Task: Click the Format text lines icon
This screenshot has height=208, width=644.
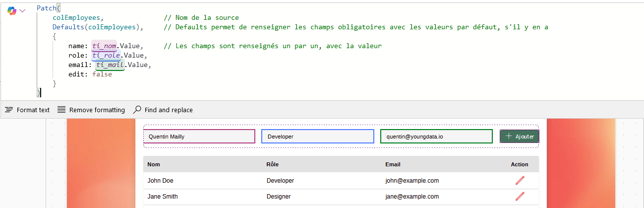Action: [9, 110]
